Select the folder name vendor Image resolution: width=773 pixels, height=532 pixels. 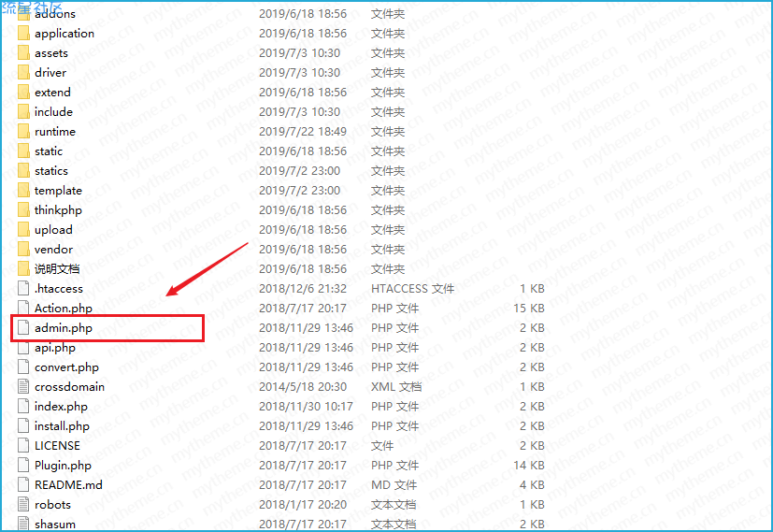pyautogui.click(x=53, y=250)
